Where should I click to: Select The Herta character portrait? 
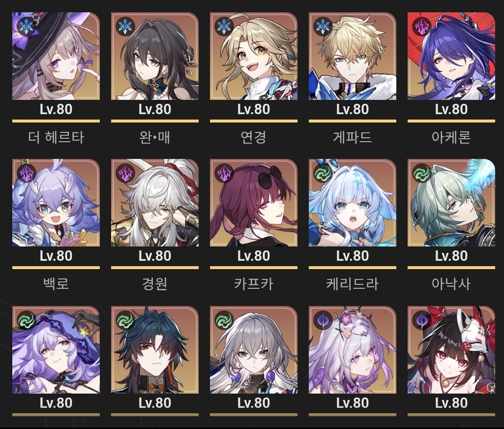point(56,56)
